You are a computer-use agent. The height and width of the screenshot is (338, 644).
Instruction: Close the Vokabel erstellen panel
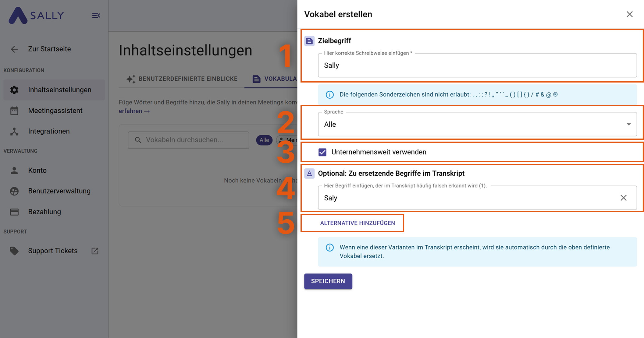pos(629,14)
